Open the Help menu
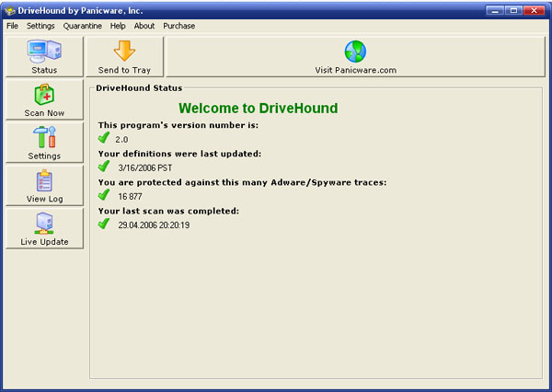This screenshot has height=392, width=552. click(x=118, y=26)
